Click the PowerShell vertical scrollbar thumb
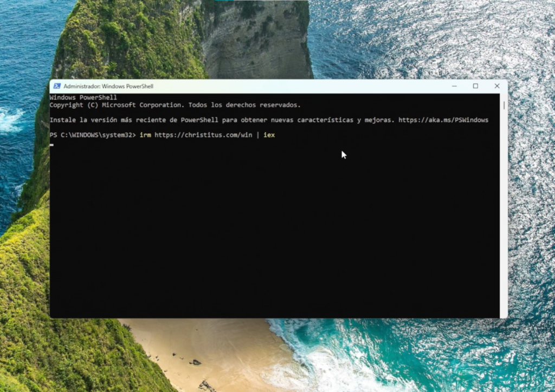This screenshot has height=392, width=555. pyautogui.click(x=504, y=106)
